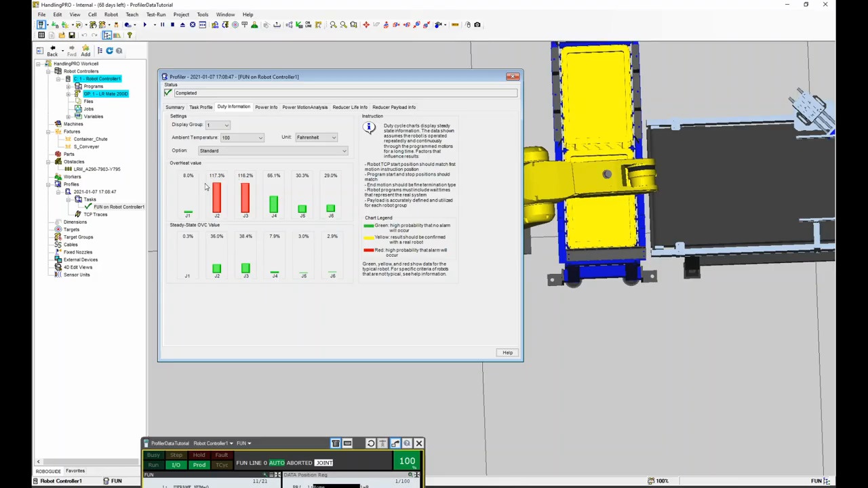Play the simulation from the toolbar
The height and width of the screenshot is (488, 868).
[x=144, y=24]
